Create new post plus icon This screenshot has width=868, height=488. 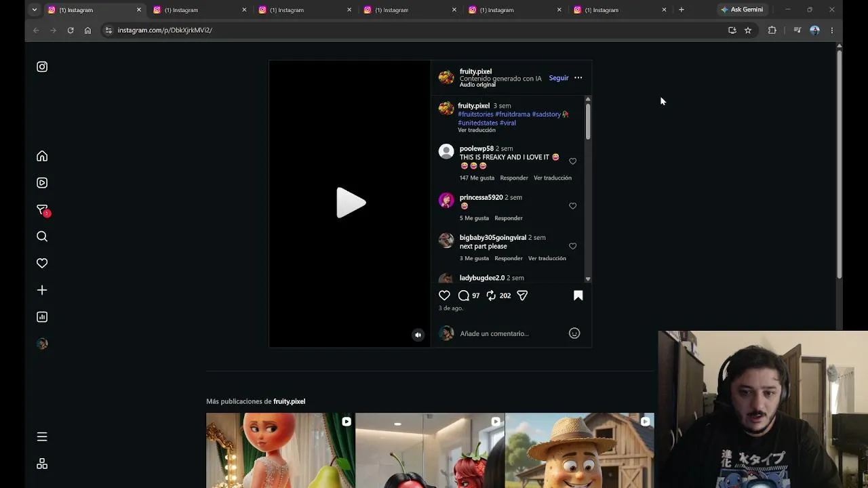click(x=42, y=290)
